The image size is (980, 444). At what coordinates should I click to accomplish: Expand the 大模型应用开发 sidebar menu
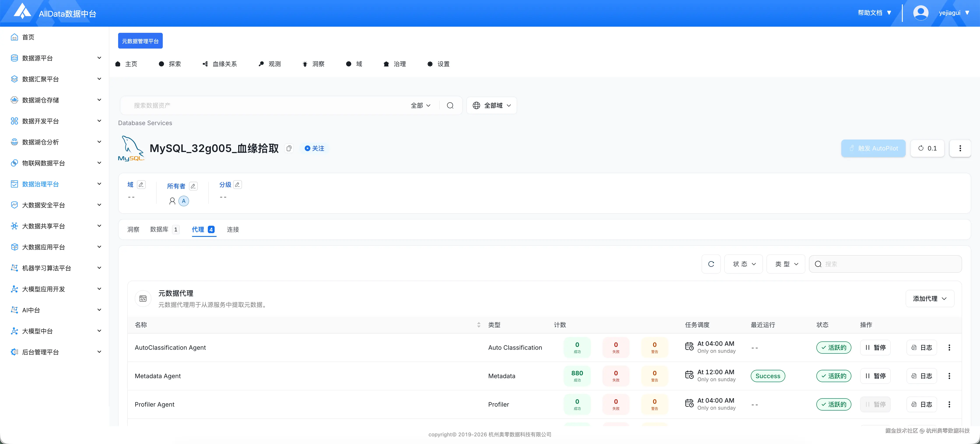pos(99,289)
